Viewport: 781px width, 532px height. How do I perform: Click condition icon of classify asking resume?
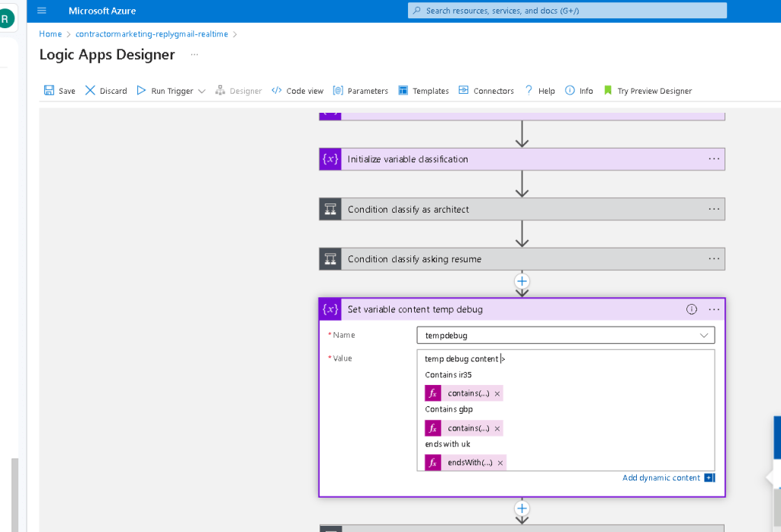click(x=330, y=259)
